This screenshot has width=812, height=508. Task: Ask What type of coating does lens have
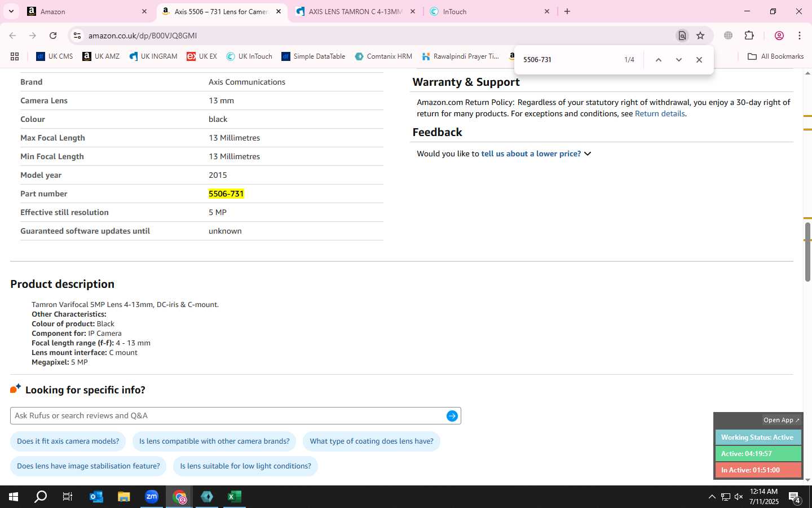click(372, 441)
